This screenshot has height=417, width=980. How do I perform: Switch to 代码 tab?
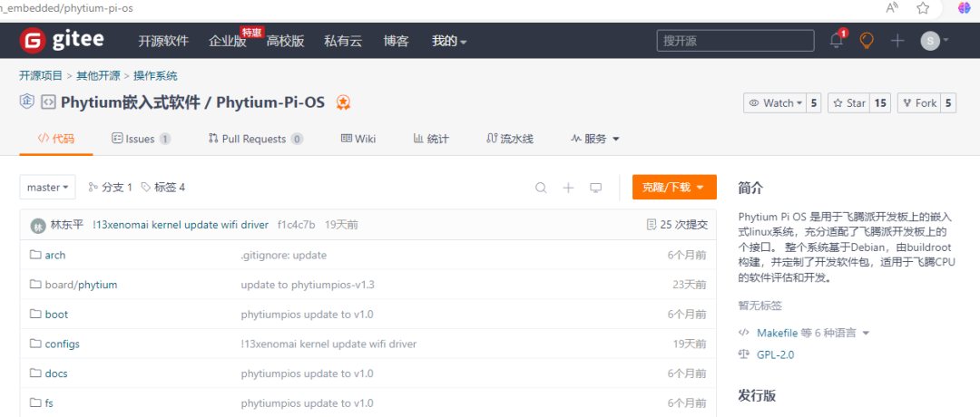(x=56, y=139)
